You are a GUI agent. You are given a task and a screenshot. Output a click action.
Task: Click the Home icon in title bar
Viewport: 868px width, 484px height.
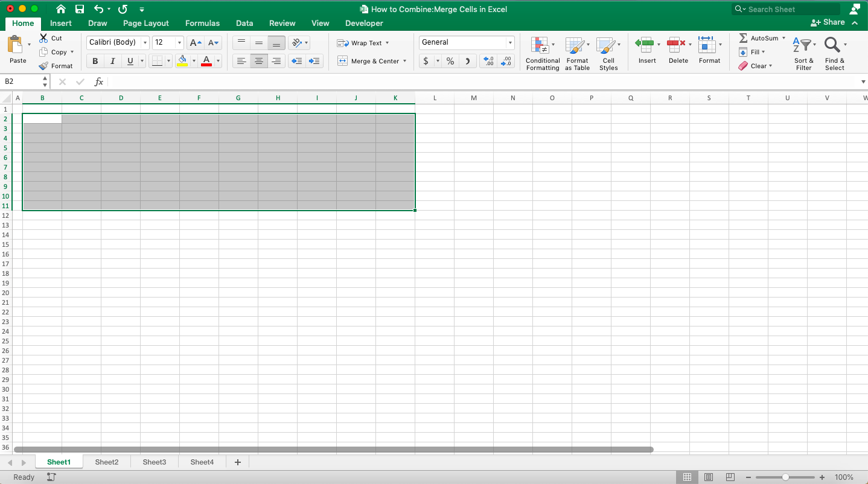tap(60, 9)
